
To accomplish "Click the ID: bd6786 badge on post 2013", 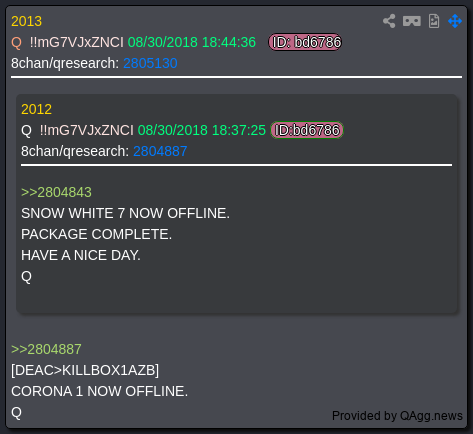I will pyautogui.click(x=305, y=42).
